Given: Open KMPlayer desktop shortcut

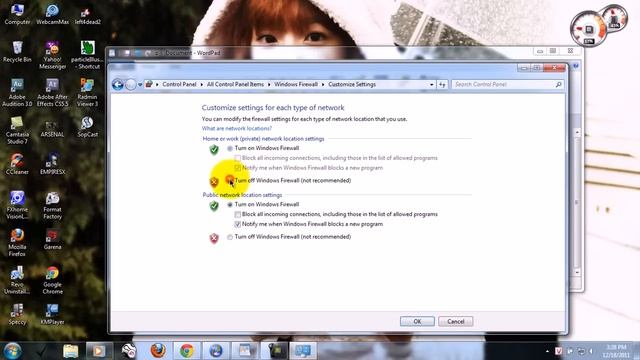Looking at the screenshot, I should (x=52, y=314).
